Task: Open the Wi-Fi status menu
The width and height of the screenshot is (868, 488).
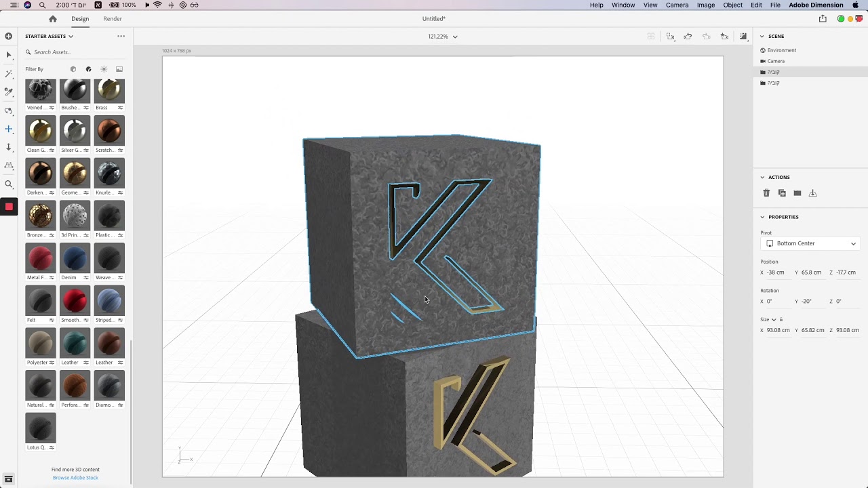Action: click(x=157, y=5)
